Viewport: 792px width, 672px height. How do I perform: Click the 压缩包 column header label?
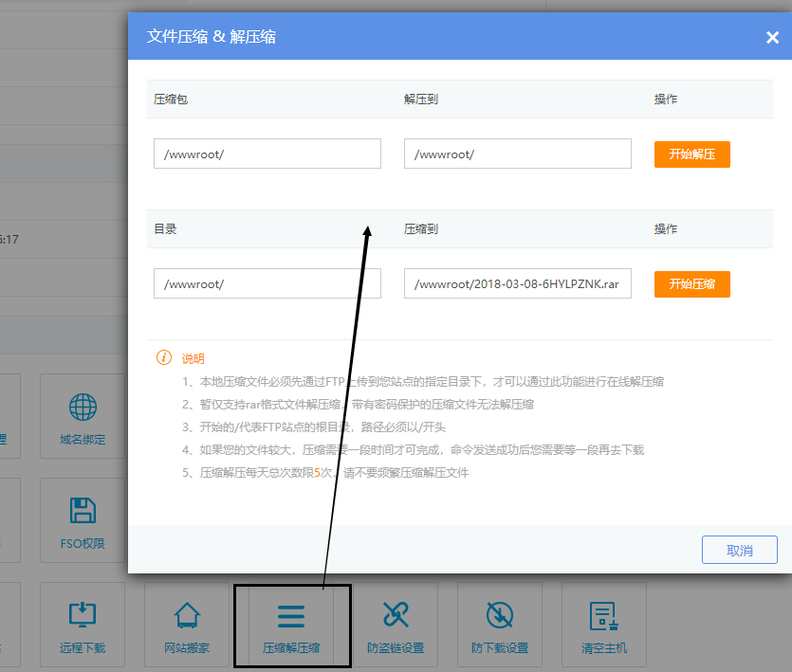171,100
